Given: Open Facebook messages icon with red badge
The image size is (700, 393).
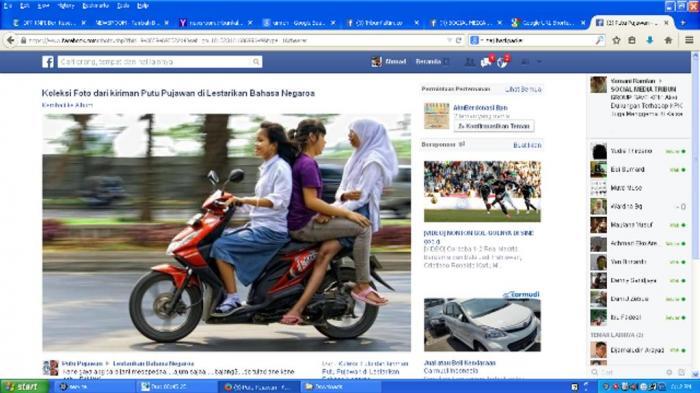Looking at the screenshot, I should pyautogui.click(x=486, y=62).
